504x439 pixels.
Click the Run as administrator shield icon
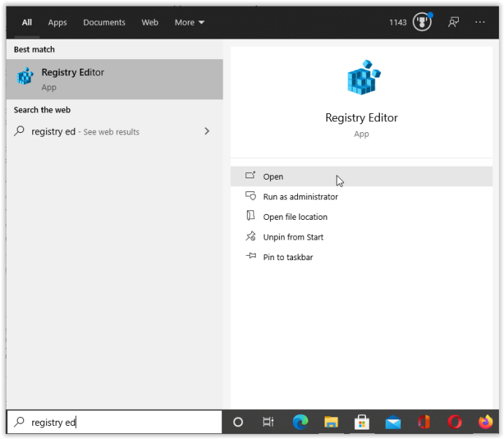coord(251,196)
